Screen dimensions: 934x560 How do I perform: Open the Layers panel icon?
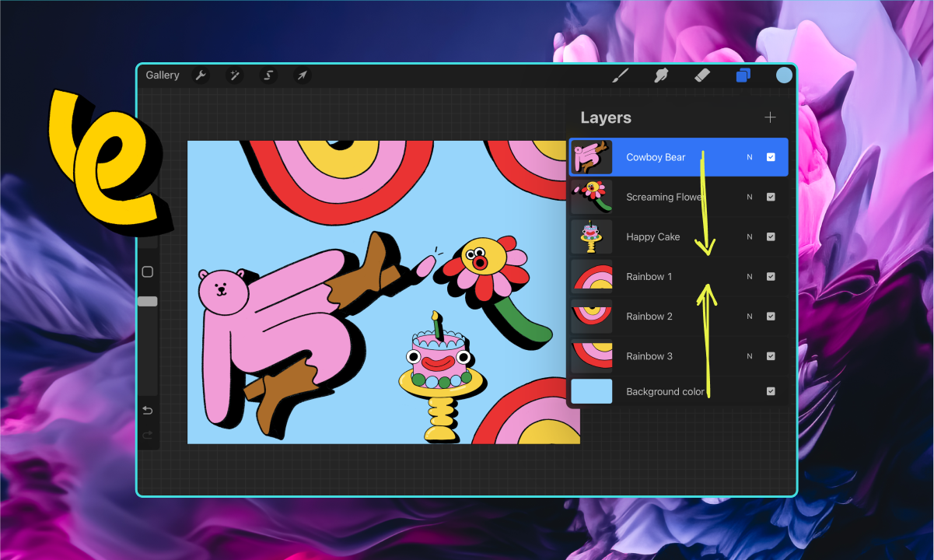(743, 75)
